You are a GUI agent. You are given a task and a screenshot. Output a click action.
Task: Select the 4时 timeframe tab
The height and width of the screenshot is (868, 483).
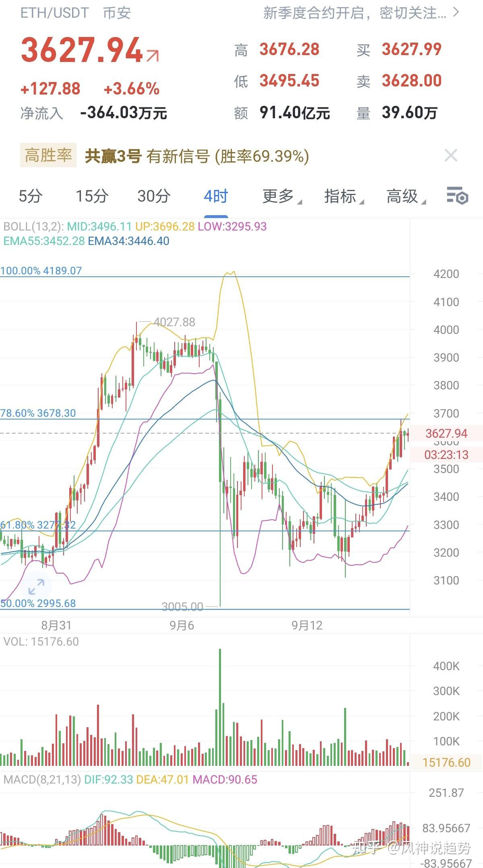(216, 196)
